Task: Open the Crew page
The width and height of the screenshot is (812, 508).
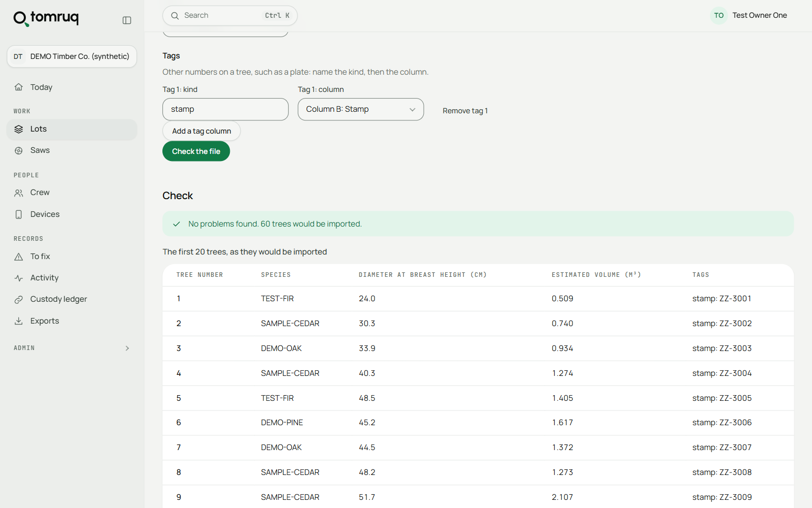Action: click(72, 193)
